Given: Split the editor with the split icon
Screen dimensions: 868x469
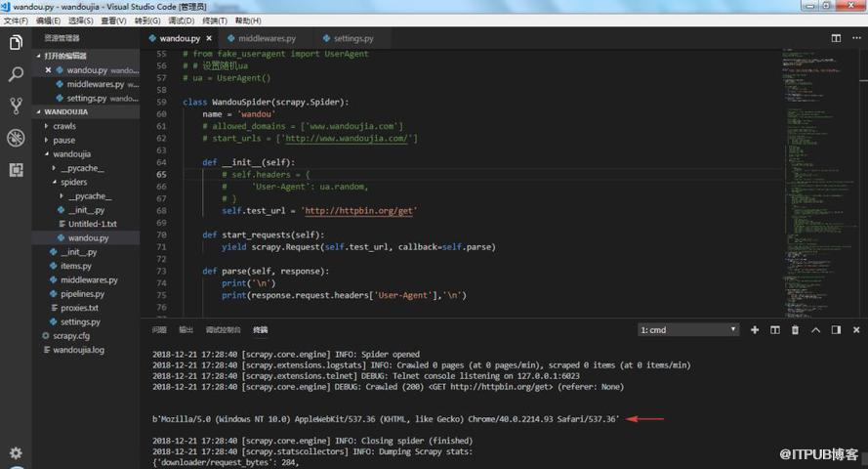Looking at the screenshot, I should tap(836, 38).
